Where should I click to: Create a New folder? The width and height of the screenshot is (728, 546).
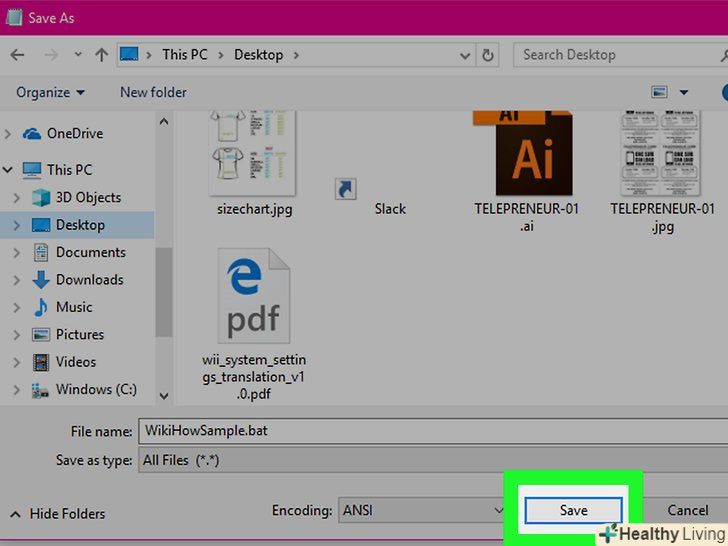click(x=153, y=92)
